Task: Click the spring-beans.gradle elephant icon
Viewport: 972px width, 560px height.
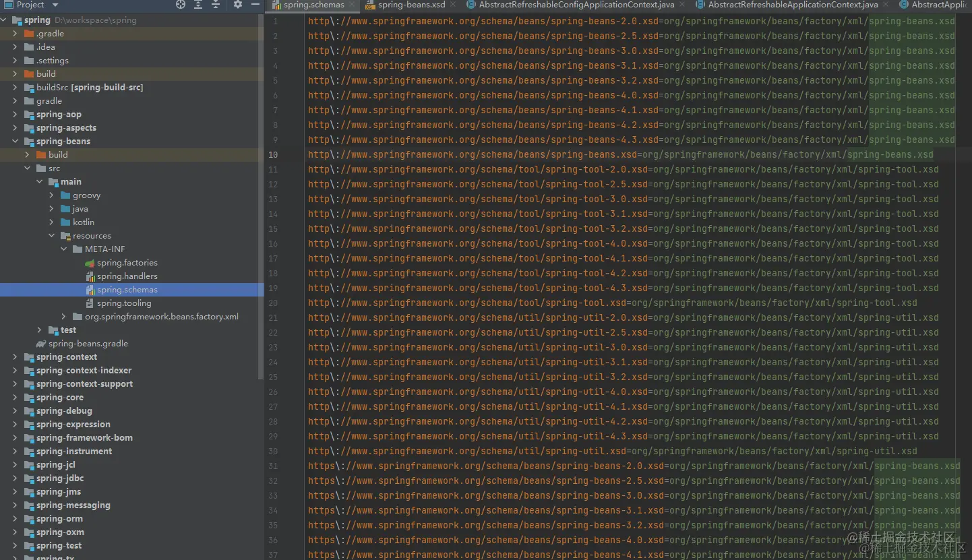Action: (x=42, y=344)
